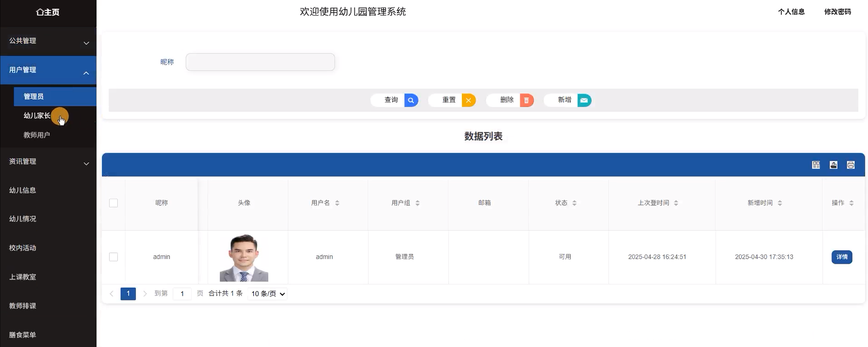The width and height of the screenshot is (868, 347).
Task: Click the table export icon
Action: (833, 165)
